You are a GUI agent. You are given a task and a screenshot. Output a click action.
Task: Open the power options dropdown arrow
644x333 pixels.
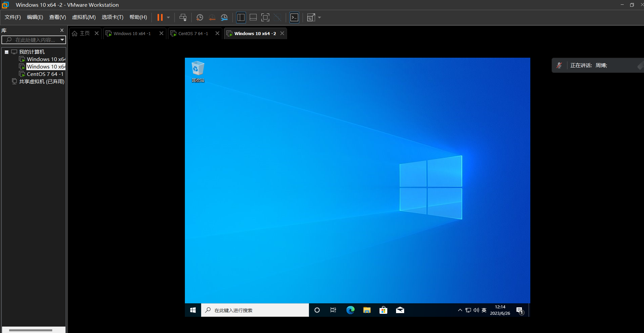[168, 18]
